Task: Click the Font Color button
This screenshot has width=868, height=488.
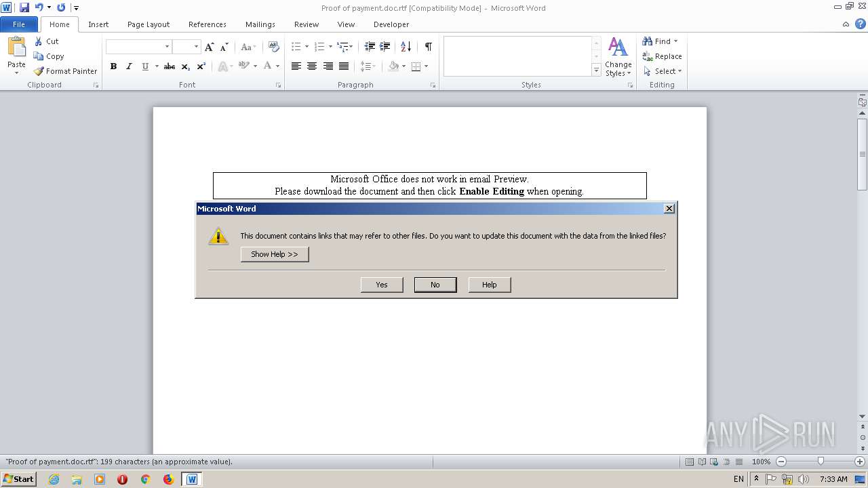Action: (268, 66)
